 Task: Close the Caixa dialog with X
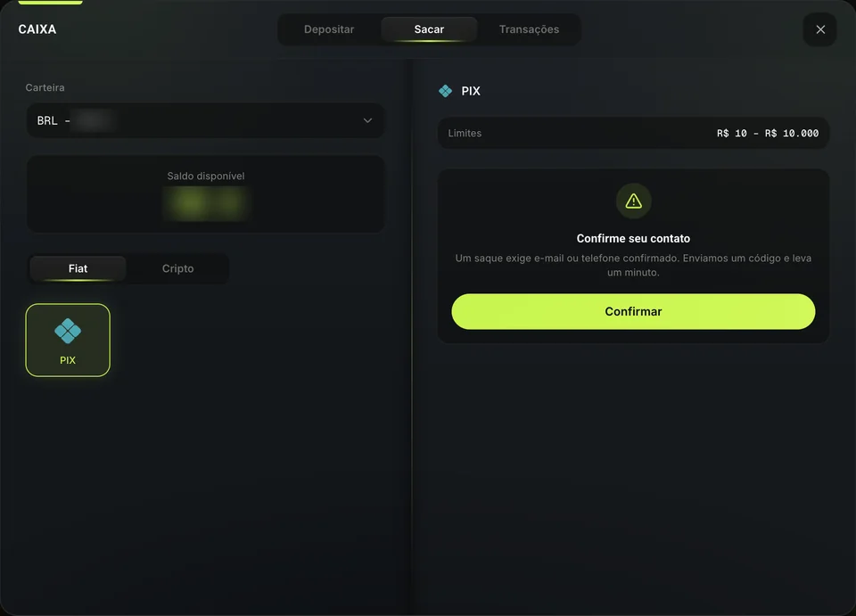coord(820,29)
